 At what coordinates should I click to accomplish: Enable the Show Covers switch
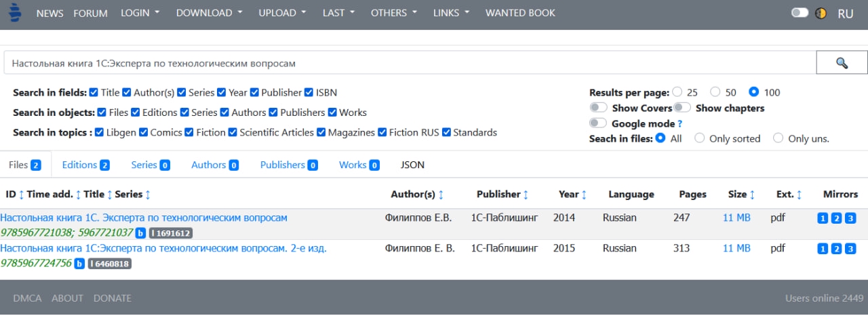point(598,108)
